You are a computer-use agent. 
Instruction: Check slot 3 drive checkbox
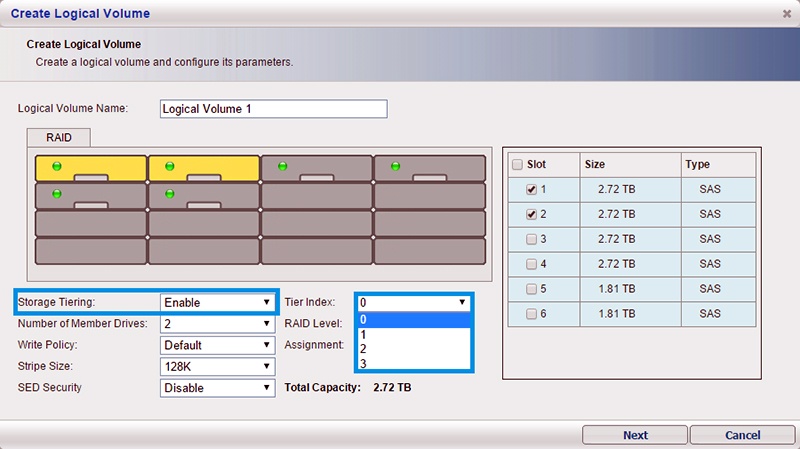(531, 239)
